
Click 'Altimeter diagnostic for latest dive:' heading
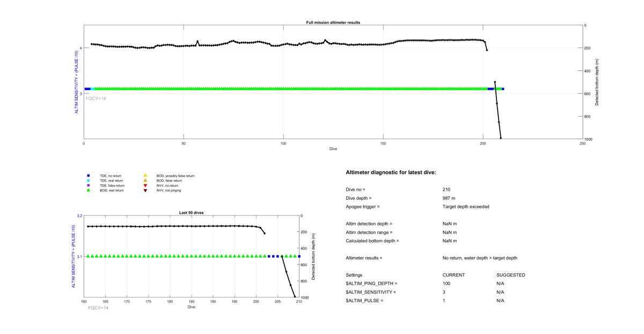coord(391,172)
